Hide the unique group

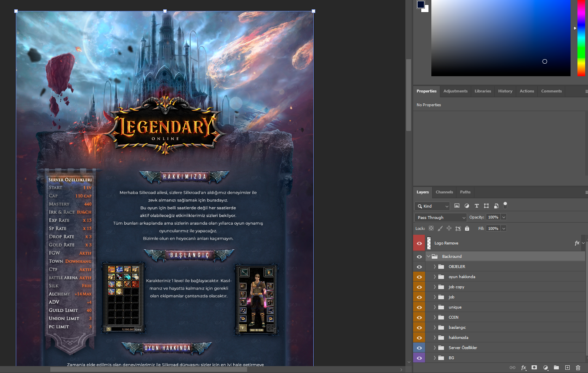pos(419,307)
